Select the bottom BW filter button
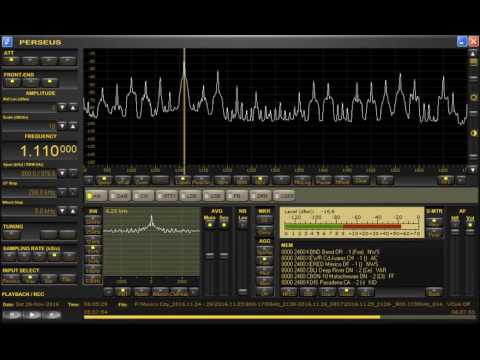This screenshot has height=360, width=480. pos(93,279)
